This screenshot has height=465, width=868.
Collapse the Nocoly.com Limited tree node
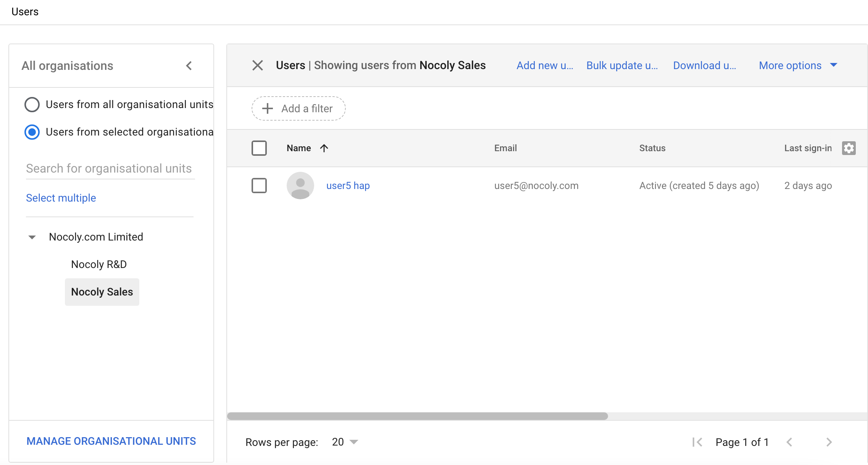coord(32,237)
